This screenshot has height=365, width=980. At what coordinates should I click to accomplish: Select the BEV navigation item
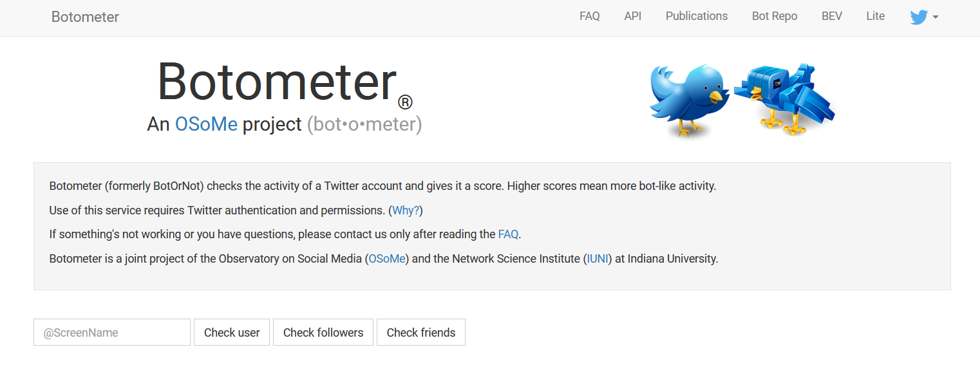[x=831, y=17]
